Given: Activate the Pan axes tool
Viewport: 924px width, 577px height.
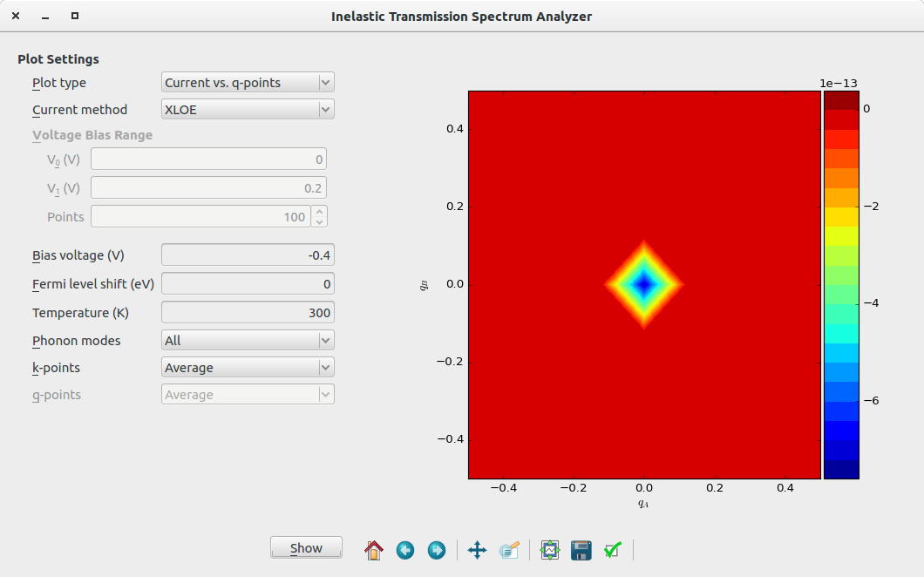Looking at the screenshot, I should coord(477,550).
